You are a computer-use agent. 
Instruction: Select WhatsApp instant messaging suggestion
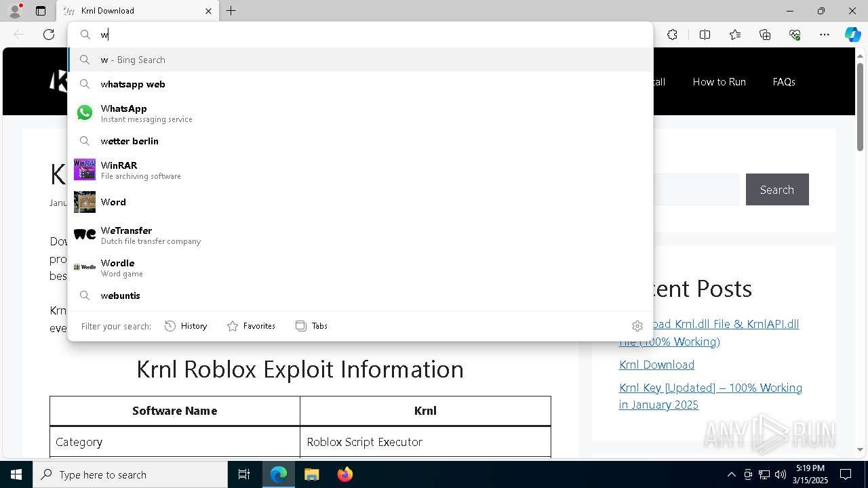(x=360, y=113)
